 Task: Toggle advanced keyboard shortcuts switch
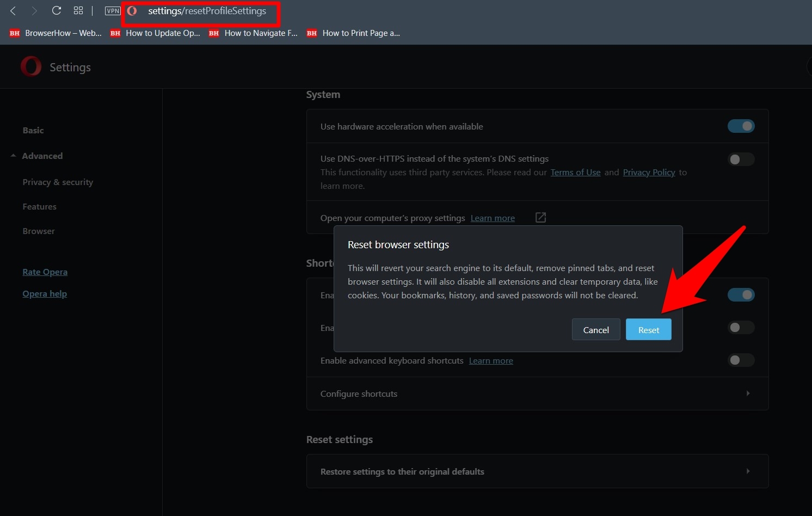pos(741,360)
